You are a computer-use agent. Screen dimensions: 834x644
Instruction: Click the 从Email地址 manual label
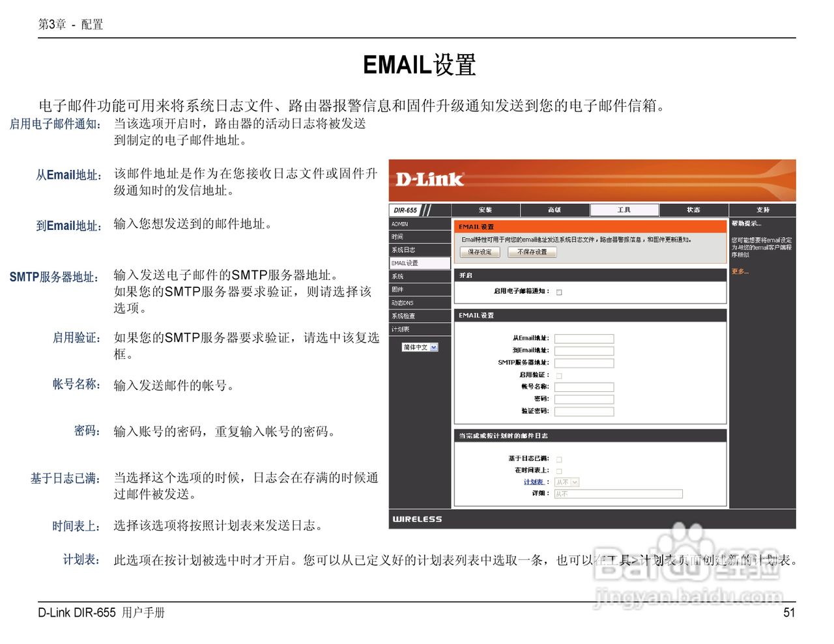(69, 175)
